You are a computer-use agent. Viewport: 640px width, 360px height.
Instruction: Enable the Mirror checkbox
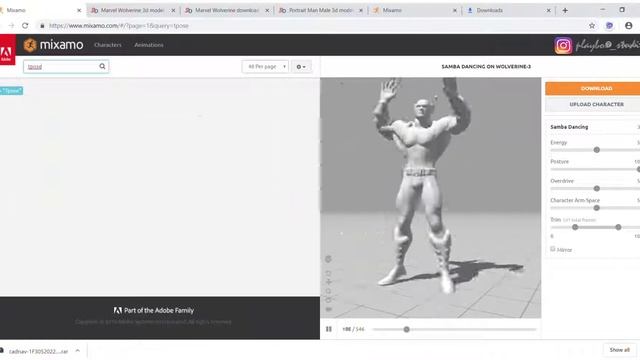coord(553,249)
